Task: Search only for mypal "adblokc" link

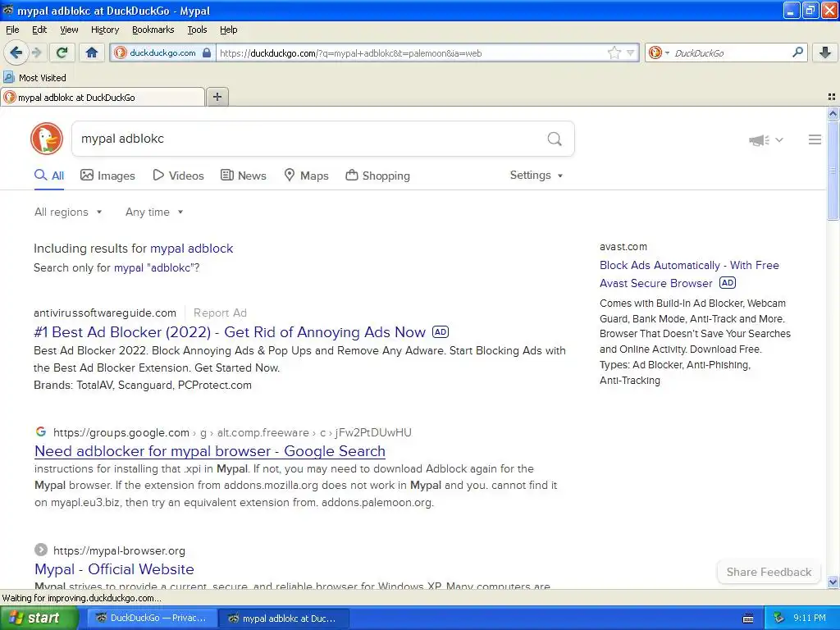Action: (x=155, y=268)
